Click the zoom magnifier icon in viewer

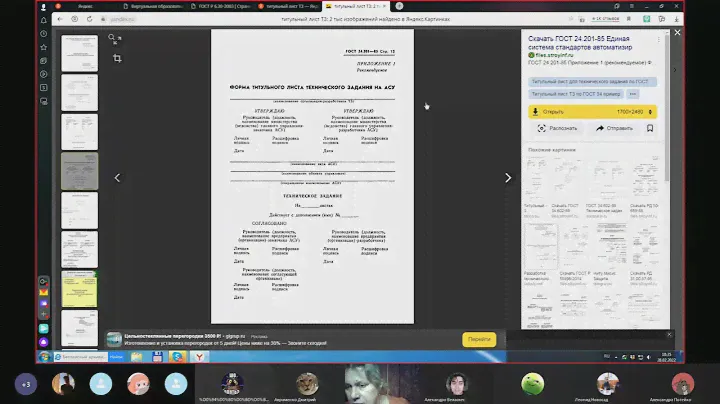coord(114,40)
